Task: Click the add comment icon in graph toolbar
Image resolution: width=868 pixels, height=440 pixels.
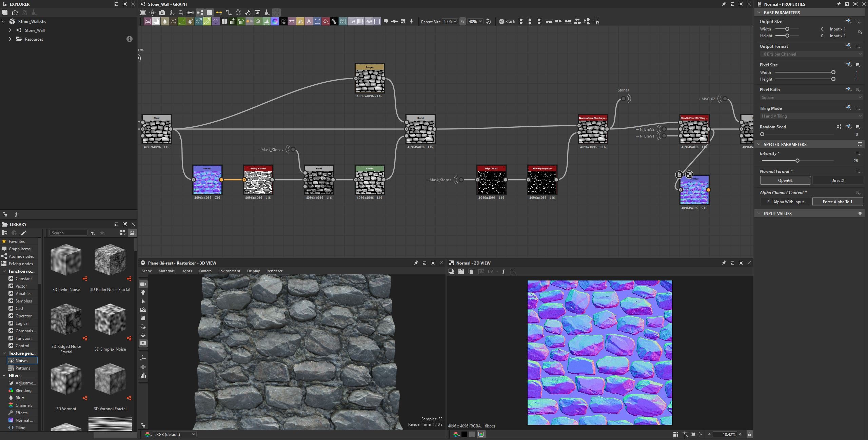Action: coord(386,21)
